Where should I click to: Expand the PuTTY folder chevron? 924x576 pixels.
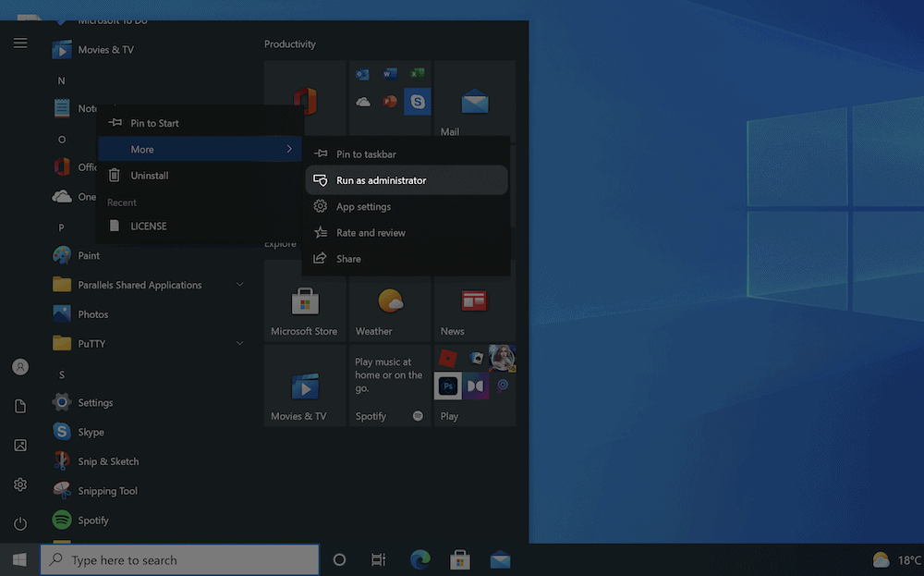click(x=240, y=343)
